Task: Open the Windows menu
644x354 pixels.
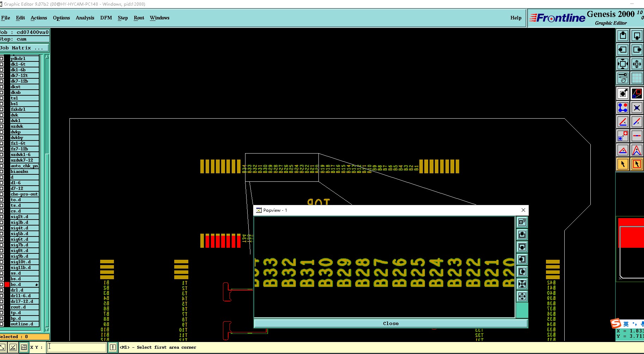Action: pyautogui.click(x=159, y=18)
